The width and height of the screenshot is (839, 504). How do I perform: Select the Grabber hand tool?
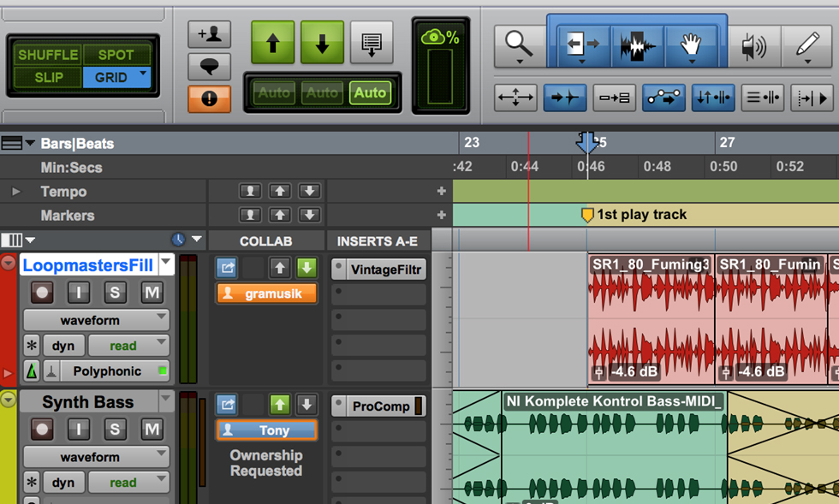pos(691,44)
